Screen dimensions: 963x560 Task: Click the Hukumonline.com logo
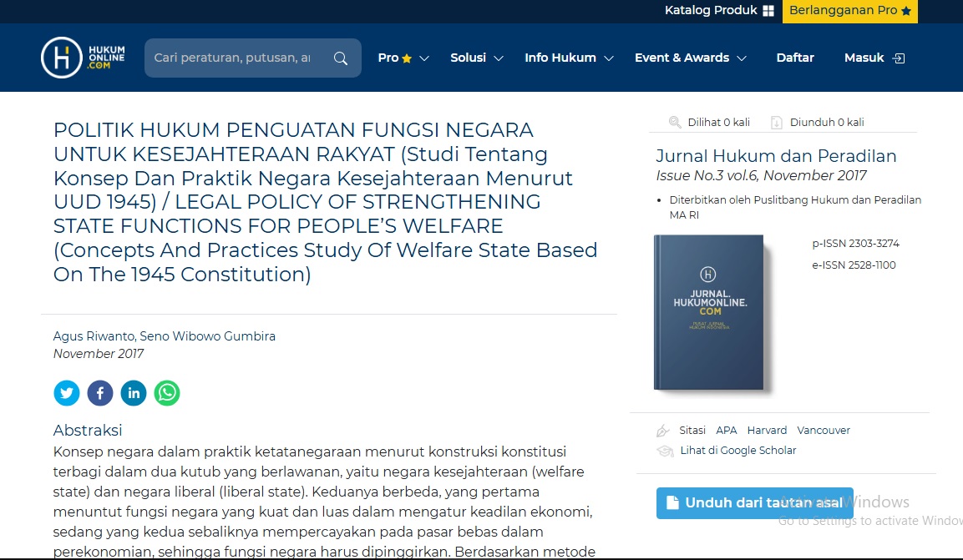(84, 58)
